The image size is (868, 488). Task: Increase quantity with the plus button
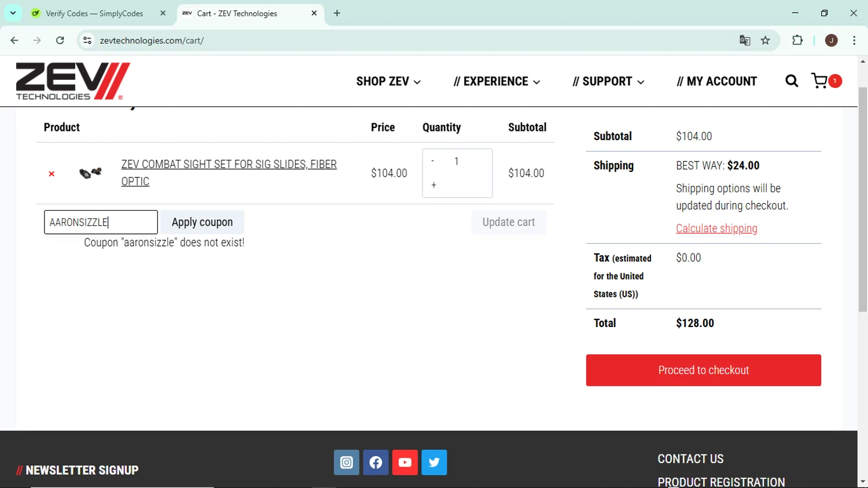point(433,185)
